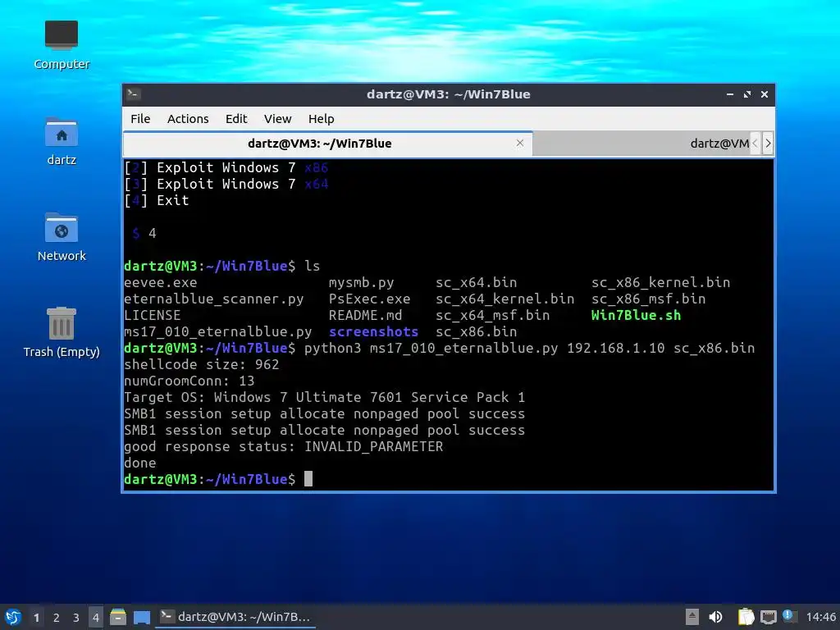The height and width of the screenshot is (630, 840).
Task: Click the terminal icon in title bar
Action: click(134, 94)
